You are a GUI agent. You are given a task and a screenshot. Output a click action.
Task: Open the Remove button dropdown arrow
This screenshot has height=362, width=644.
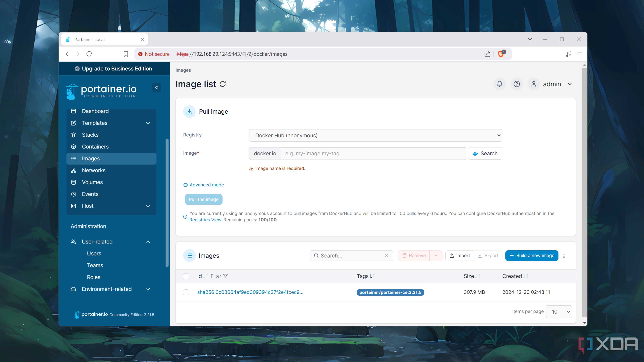click(436, 256)
